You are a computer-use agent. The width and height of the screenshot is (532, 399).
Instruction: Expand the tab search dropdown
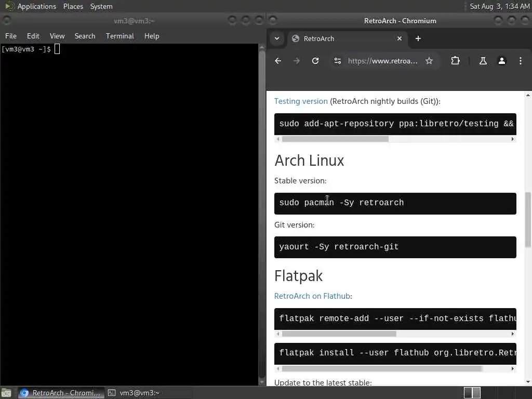tap(277, 38)
